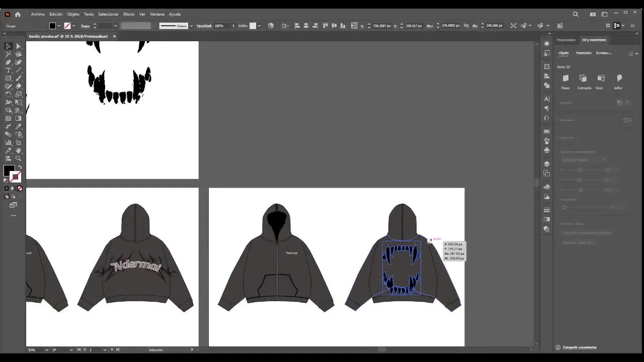Select the Rotate tool
Screen dimensions: 644x362
(x=8, y=94)
